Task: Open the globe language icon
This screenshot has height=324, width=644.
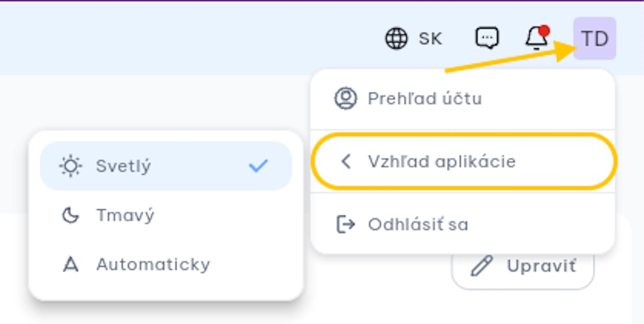Action: click(396, 39)
